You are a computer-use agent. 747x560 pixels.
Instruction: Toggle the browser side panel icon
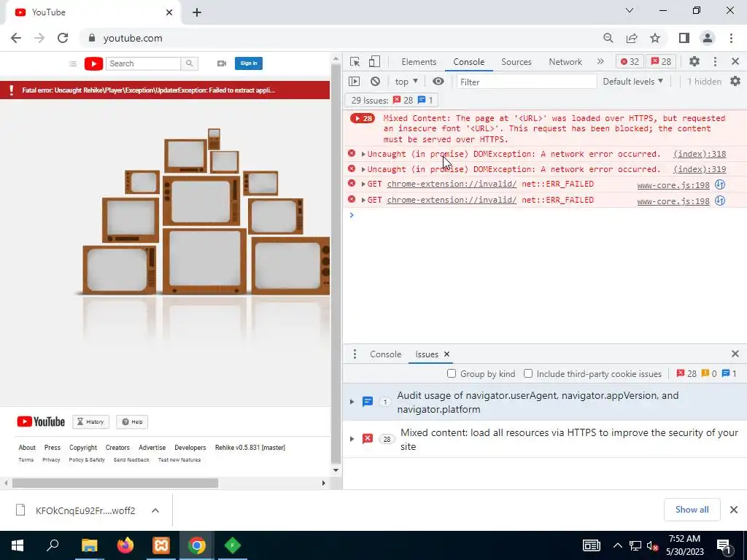(x=684, y=38)
